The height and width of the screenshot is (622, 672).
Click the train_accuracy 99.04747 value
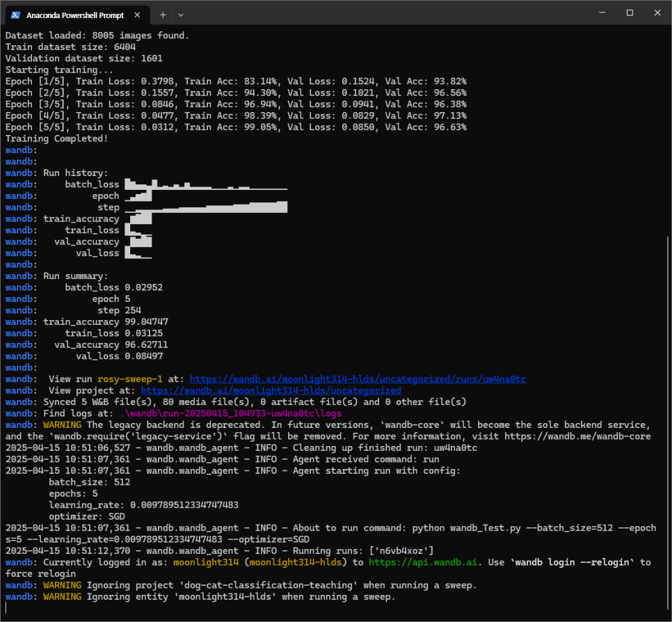click(147, 321)
